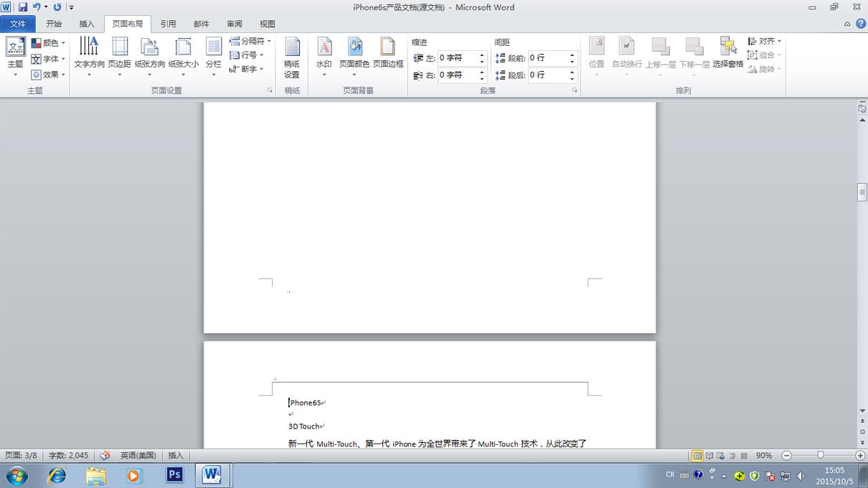Viewport: 868px width, 488px height.
Task: Click the right indent 右 input field
Action: pyautogui.click(x=456, y=75)
